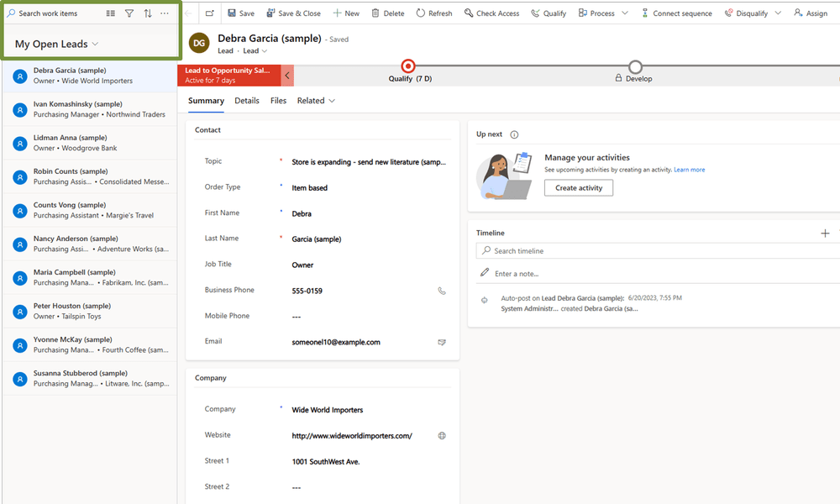Open the More options ellipsis in the leads panel
The image size is (840, 504).
165,13
